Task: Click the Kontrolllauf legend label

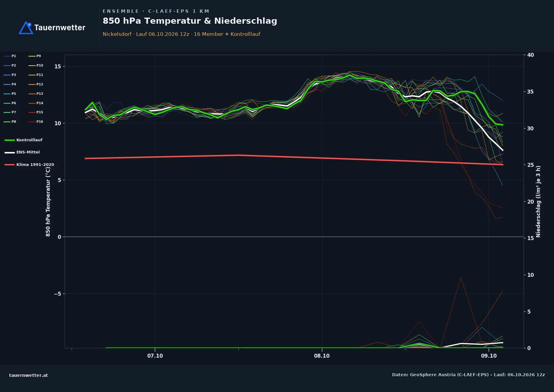Action: (29, 140)
